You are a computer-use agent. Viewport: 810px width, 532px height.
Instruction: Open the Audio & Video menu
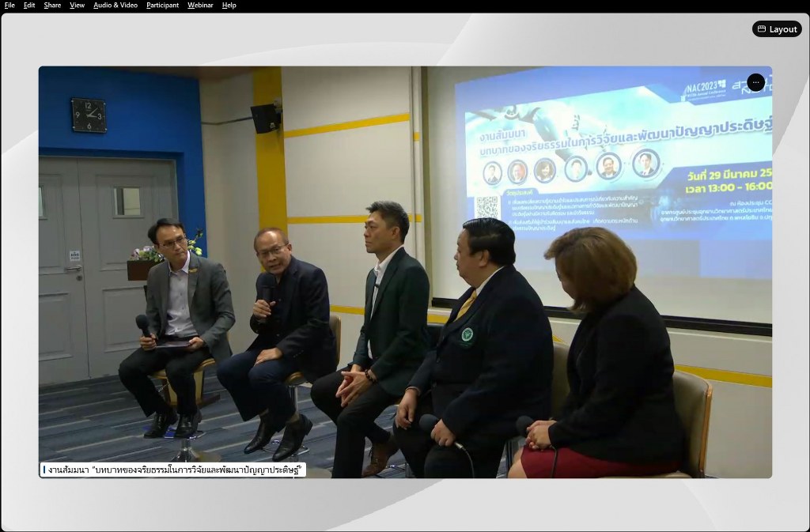pos(115,6)
